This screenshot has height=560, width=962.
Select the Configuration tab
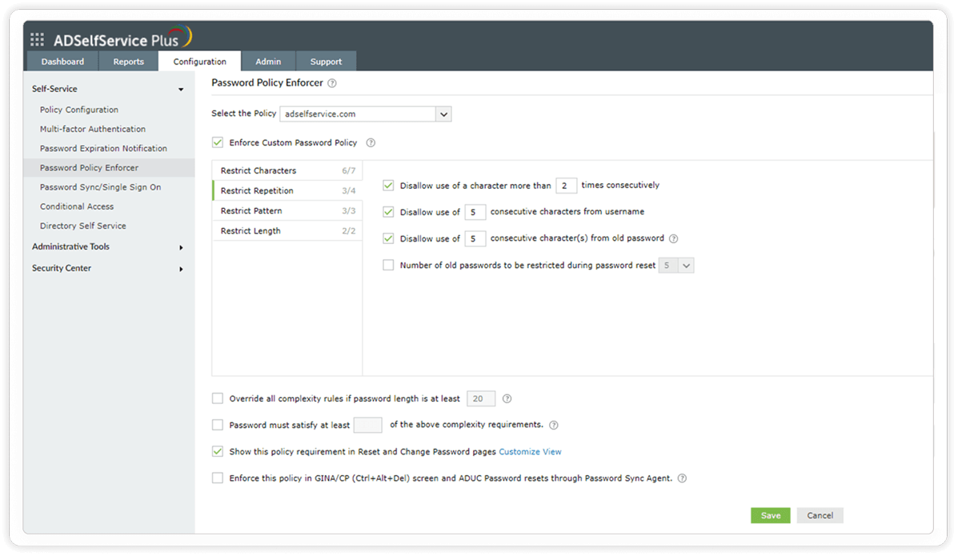tap(200, 62)
